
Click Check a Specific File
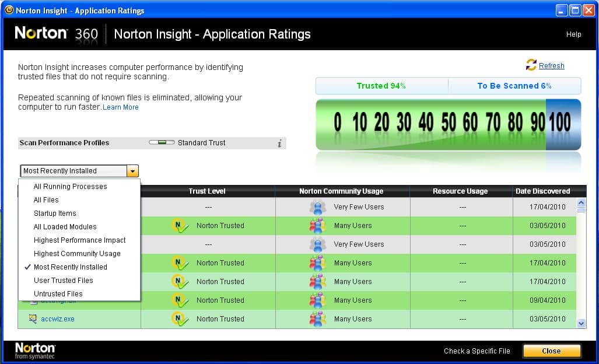(477, 351)
